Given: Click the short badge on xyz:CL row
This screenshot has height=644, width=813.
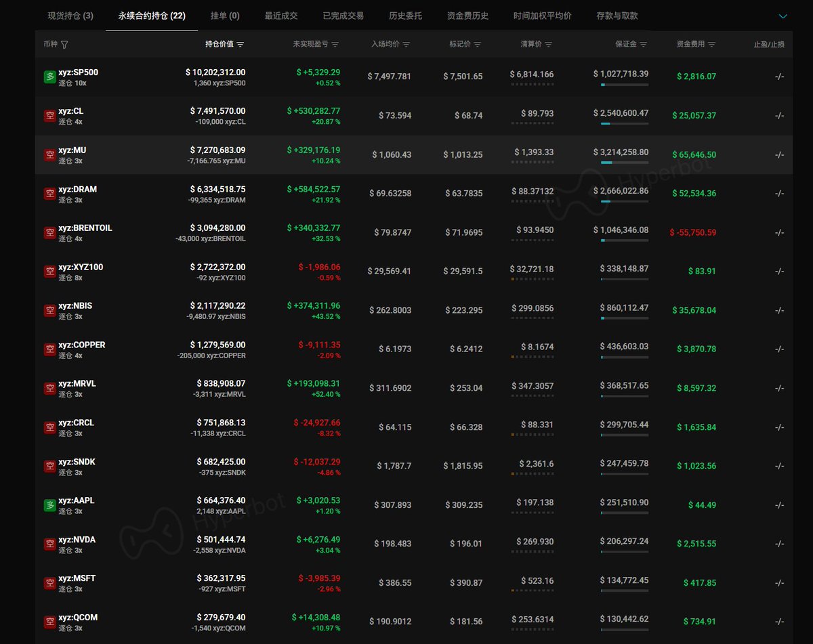Looking at the screenshot, I should 49,116.
